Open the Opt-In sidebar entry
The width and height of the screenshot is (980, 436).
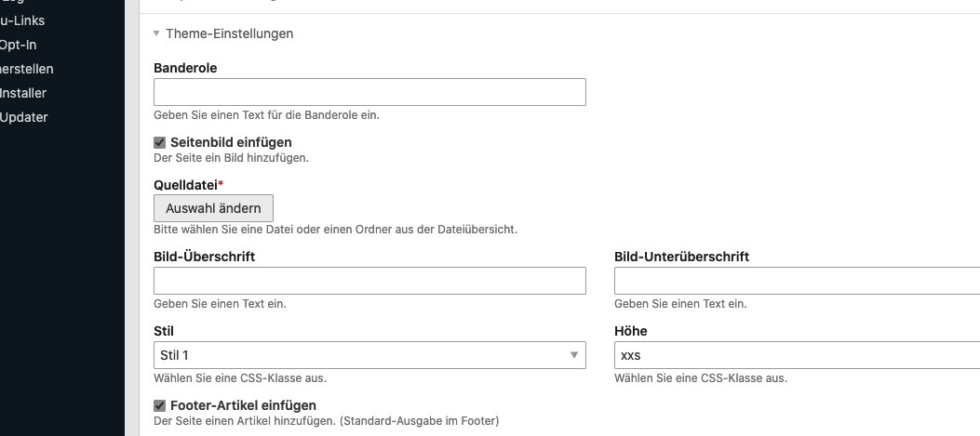tap(19, 45)
